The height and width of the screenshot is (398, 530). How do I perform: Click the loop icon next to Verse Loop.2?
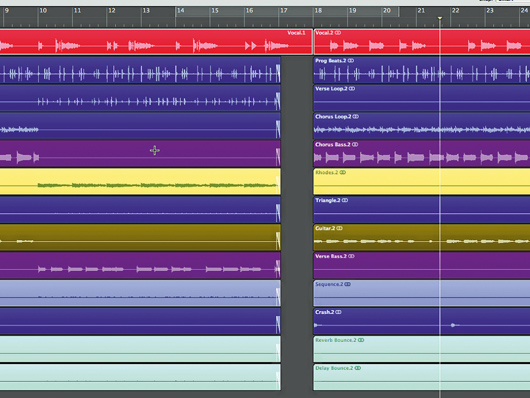point(352,89)
